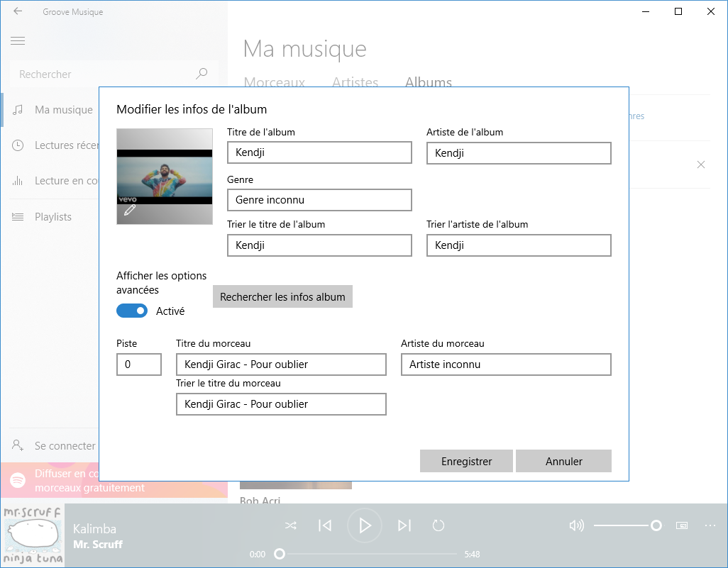This screenshot has width=728, height=568.
Task: Toggle shuffle playback
Action: (x=291, y=525)
